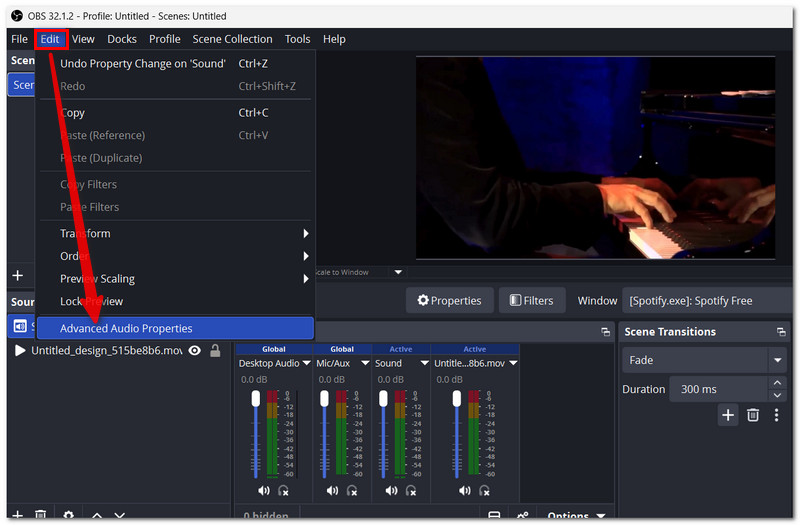Open the Profile menu
The height and width of the screenshot is (525, 800).
tap(165, 39)
